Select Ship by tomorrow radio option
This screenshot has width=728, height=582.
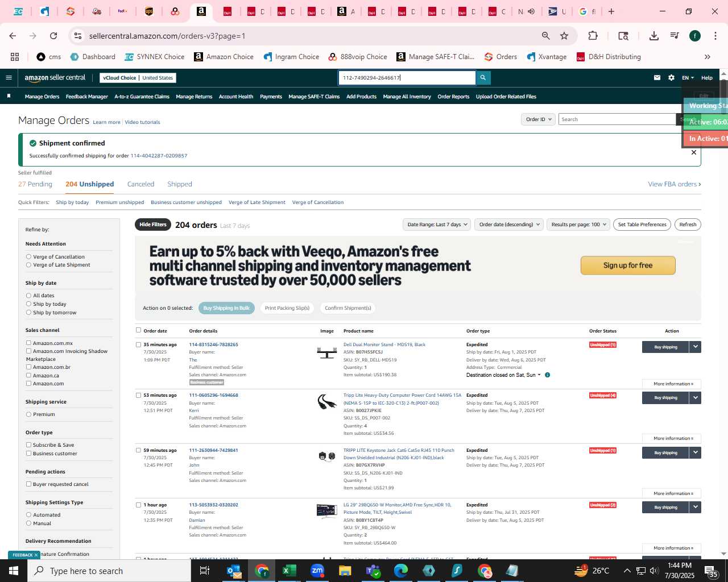[x=28, y=313]
